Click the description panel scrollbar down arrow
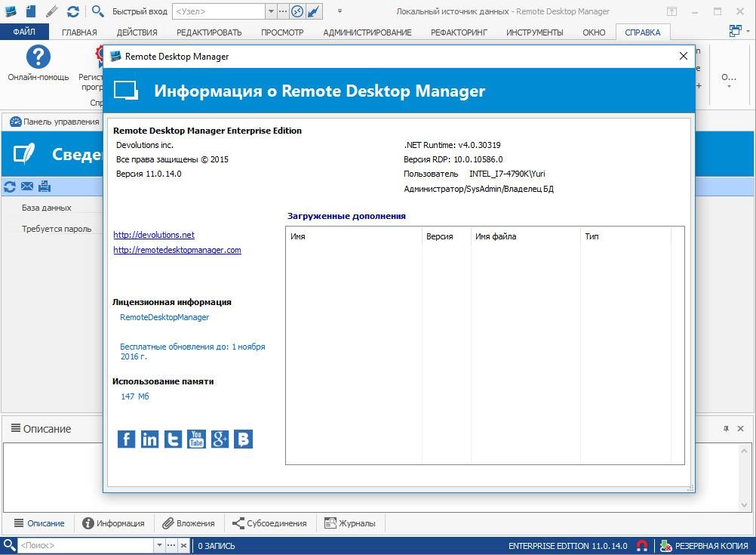The width and height of the screenshot is (756, 555). click(744, 505)
